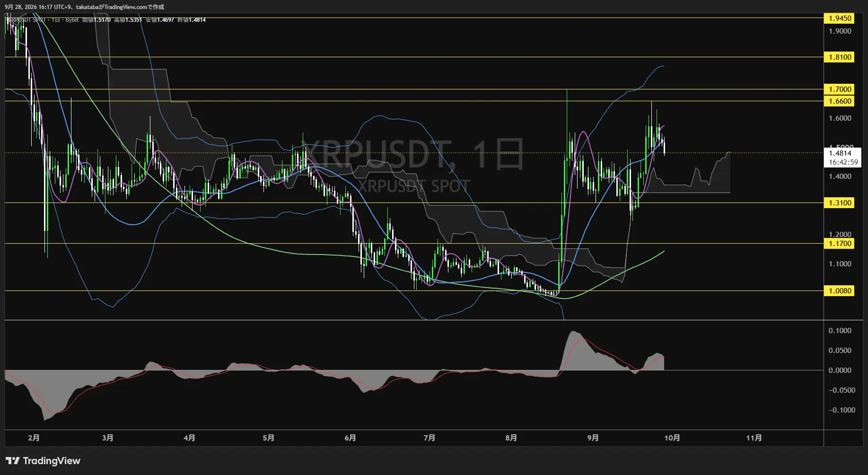The width and height of the screenshot is (868, 475).
Task: Click the 8月 label on time axis
Action: (511, 438)
